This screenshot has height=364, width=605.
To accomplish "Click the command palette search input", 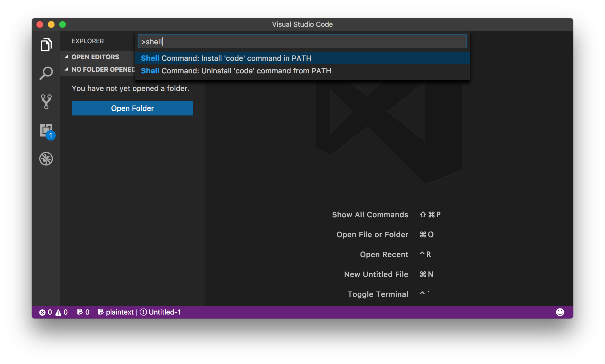I will (302, 42).
